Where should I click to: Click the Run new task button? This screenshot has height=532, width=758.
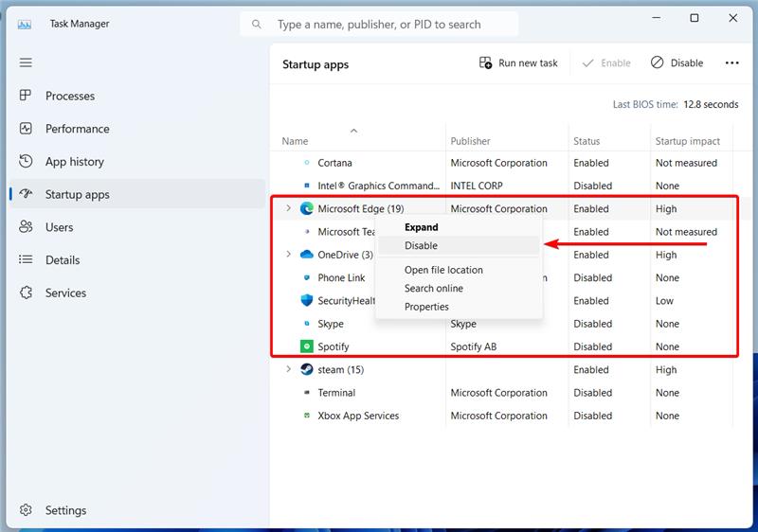coord(518,62)
